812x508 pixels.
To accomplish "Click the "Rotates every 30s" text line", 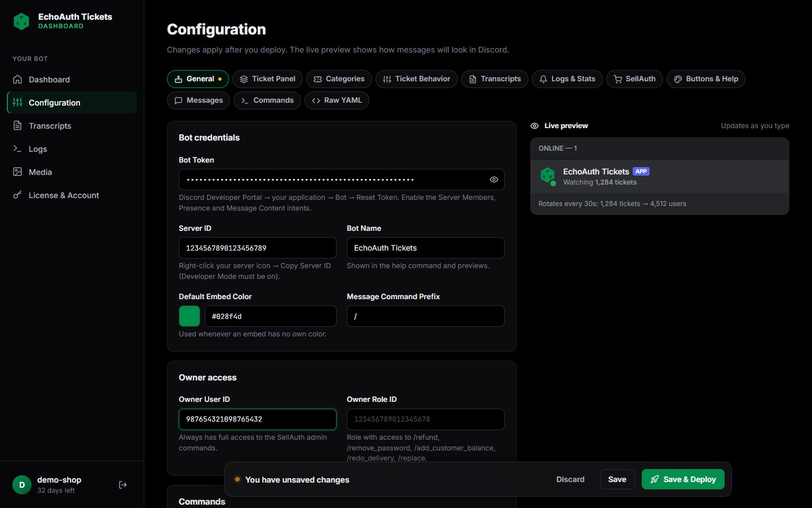I will pyautogui.click(x=612, y=204).
